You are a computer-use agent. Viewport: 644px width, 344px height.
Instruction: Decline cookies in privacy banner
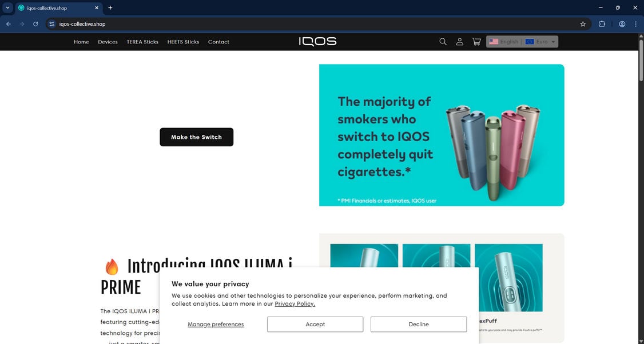pyautogui.click(x=419, y=325)
